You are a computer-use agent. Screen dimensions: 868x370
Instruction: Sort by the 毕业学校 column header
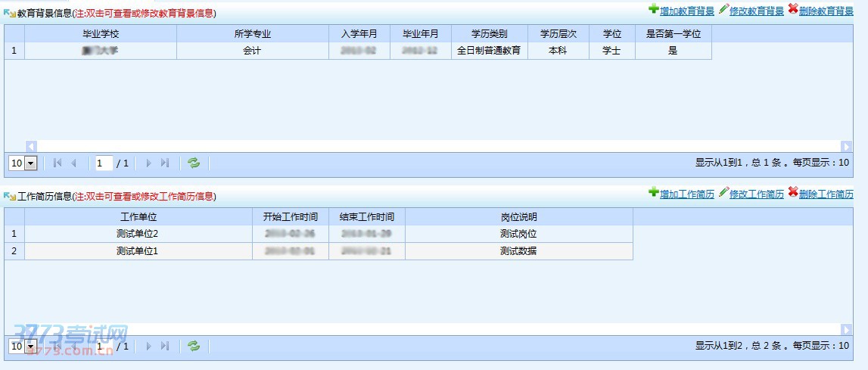[x=101, y=34]
